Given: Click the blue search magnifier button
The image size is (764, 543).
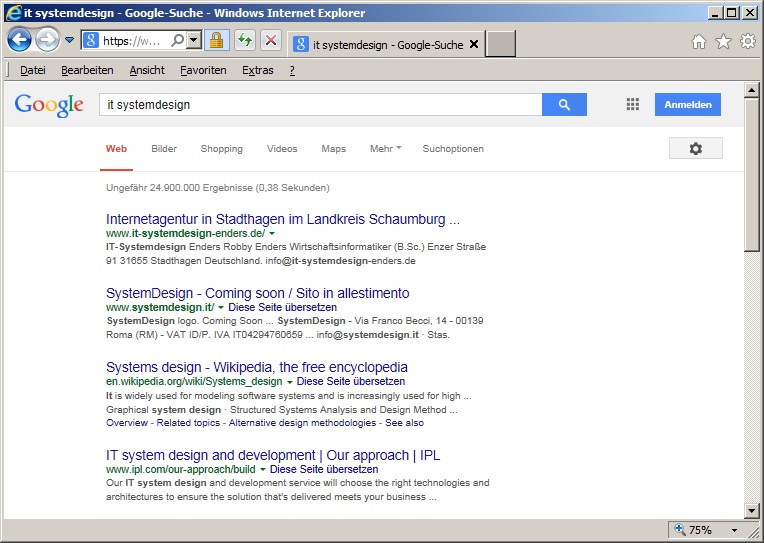Looking at the screenshot, I should 564,104.
